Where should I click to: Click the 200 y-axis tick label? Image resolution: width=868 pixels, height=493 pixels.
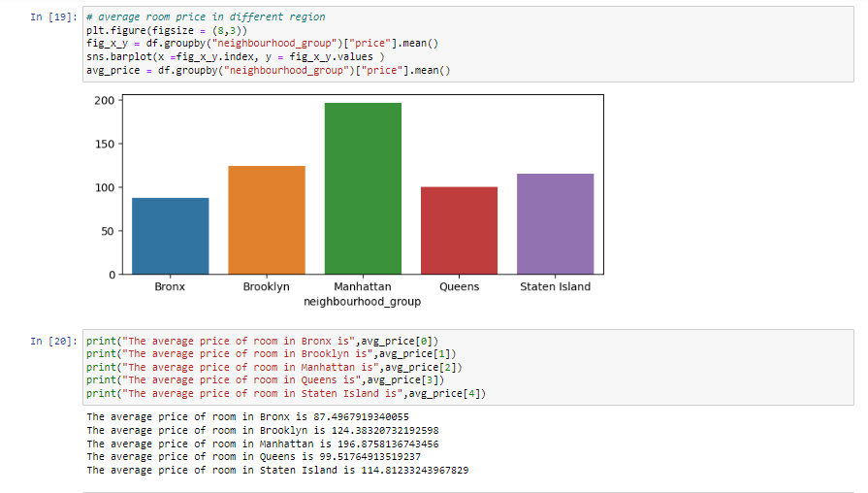coord(105,101)
